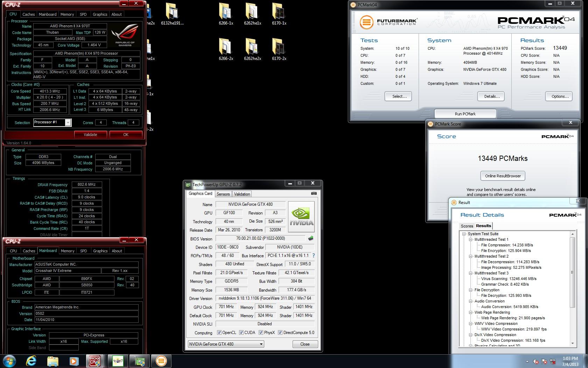
Task: Open the Online ResultBrowser
Action: (503, 176)
